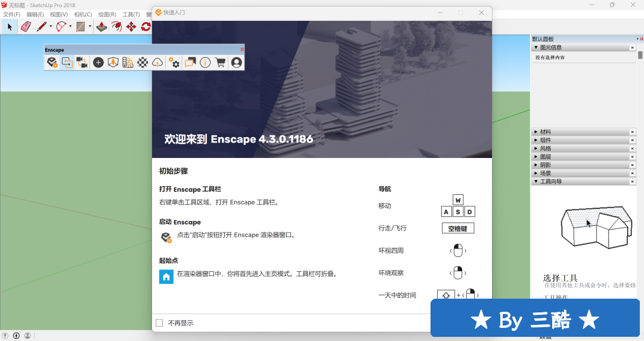Click the blue home icon under 起始点
Image resolution: width=644 pixels, height=341 pixels.
pos(166,277)
